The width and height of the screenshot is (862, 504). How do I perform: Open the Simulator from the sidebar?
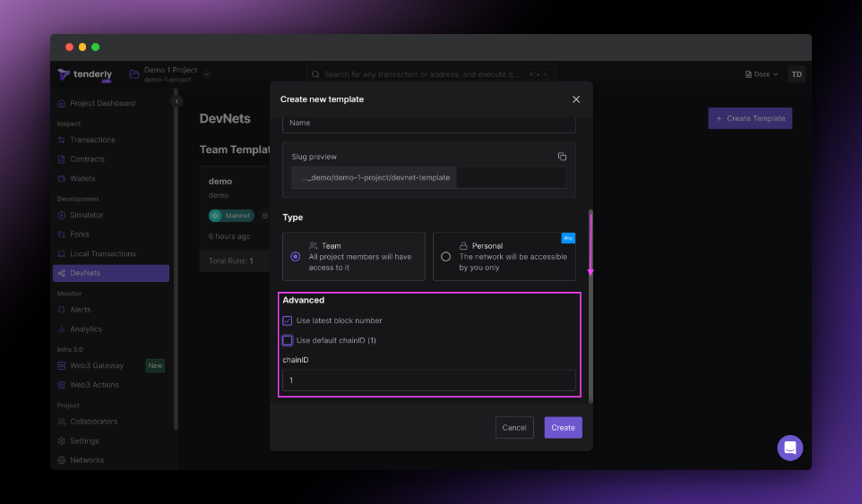click(x=86, y=215)
